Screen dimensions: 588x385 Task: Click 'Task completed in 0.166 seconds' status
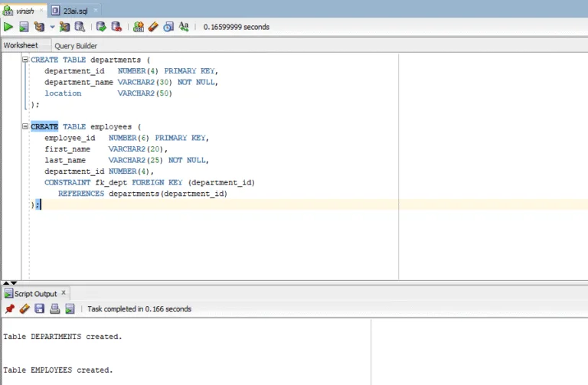[x=139, y=309]
